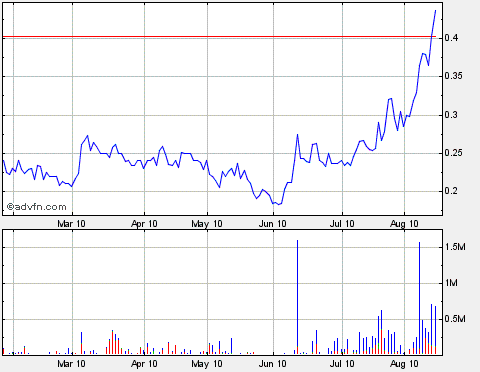Click the 0.2 price axis label
480x372 pixels.
pyautogui.click(x=451, y=191)
